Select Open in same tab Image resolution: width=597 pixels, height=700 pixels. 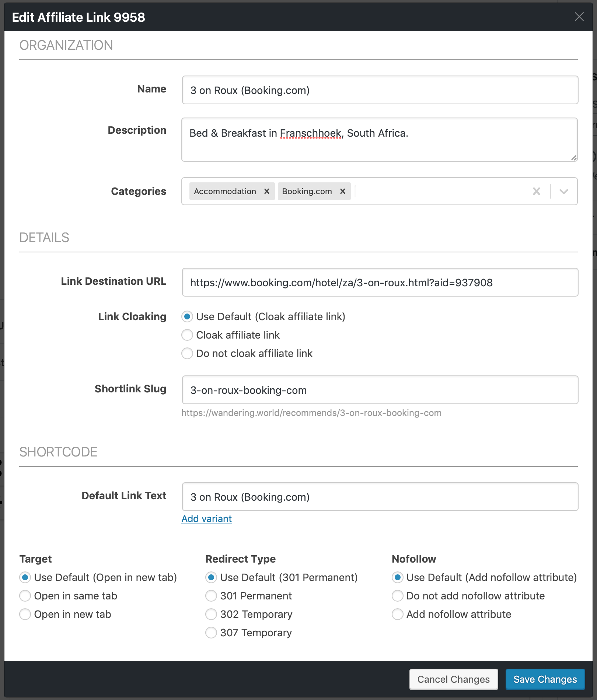coord(25,596)
